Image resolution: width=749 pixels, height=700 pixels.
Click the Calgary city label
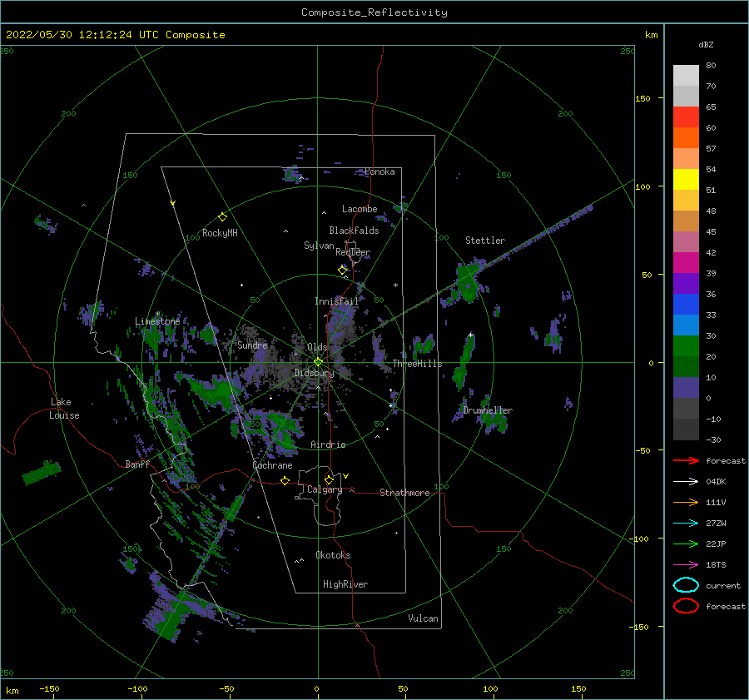325,489
